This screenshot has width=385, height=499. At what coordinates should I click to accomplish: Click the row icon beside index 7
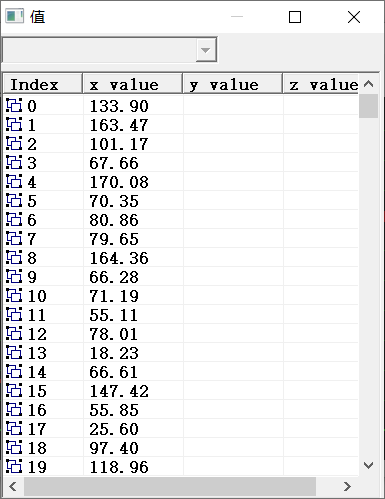[x=14, y=238]
